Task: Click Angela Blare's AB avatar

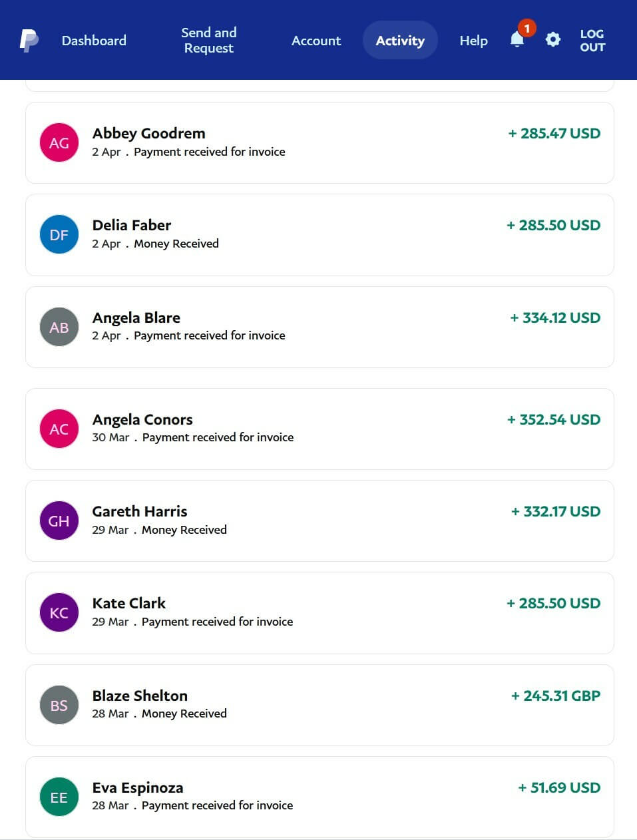Action: click(59, 327)
